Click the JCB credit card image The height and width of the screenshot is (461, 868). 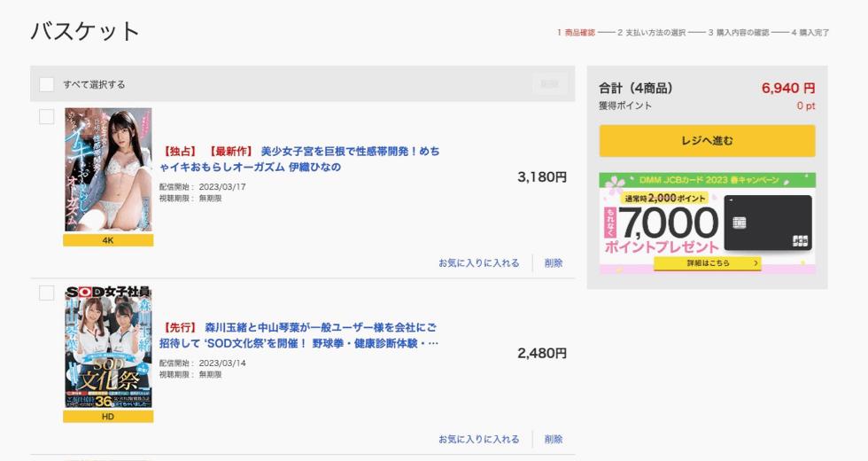pos(767,222)
